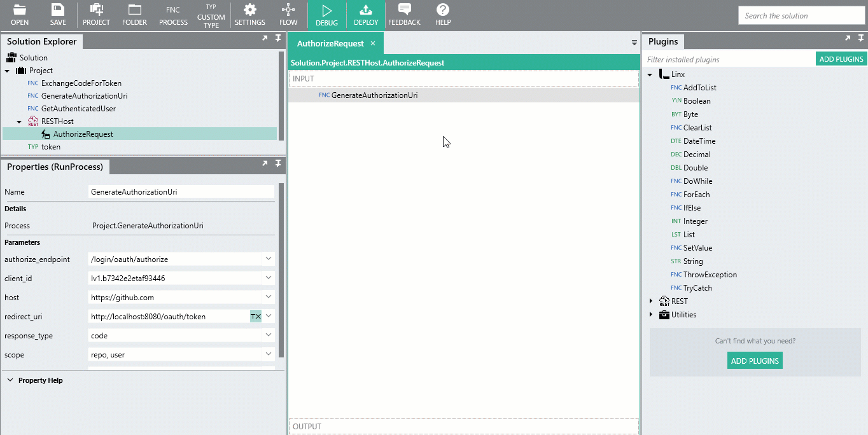Open the host parameter dropdown
The image size is (868, 435).
pyautogui.click(x=269, y=297)
